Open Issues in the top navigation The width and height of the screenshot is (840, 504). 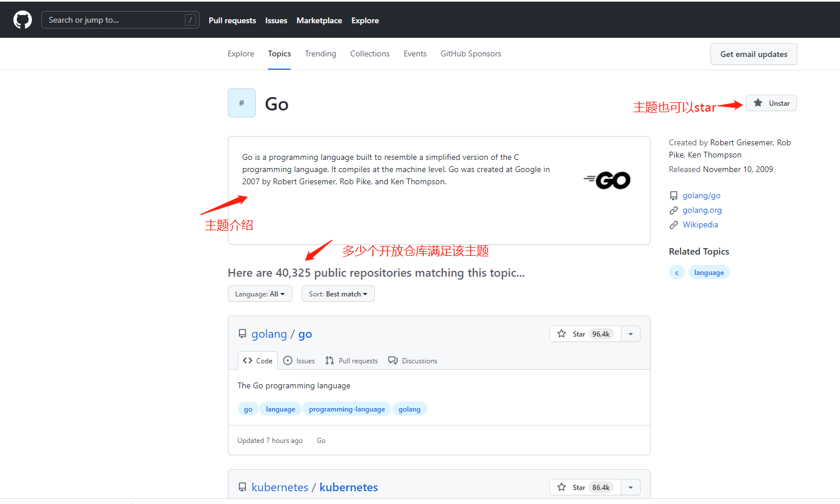(x=276, y=20)
